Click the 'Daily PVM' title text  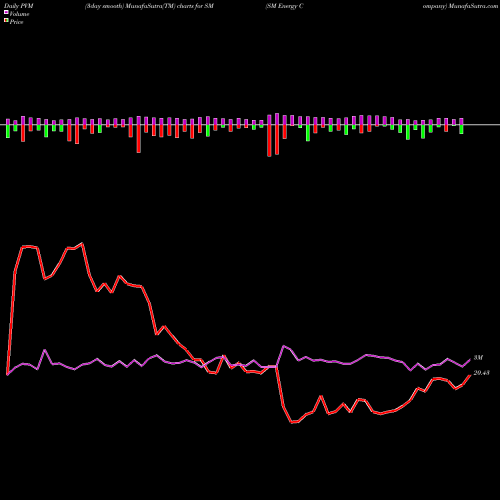tap(20, 6)
